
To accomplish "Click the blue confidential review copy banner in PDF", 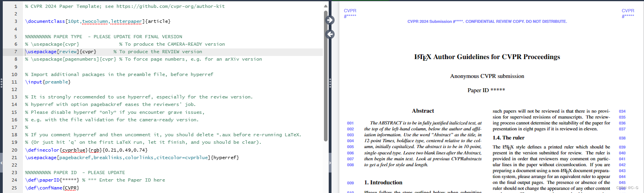I will (487, 22).
